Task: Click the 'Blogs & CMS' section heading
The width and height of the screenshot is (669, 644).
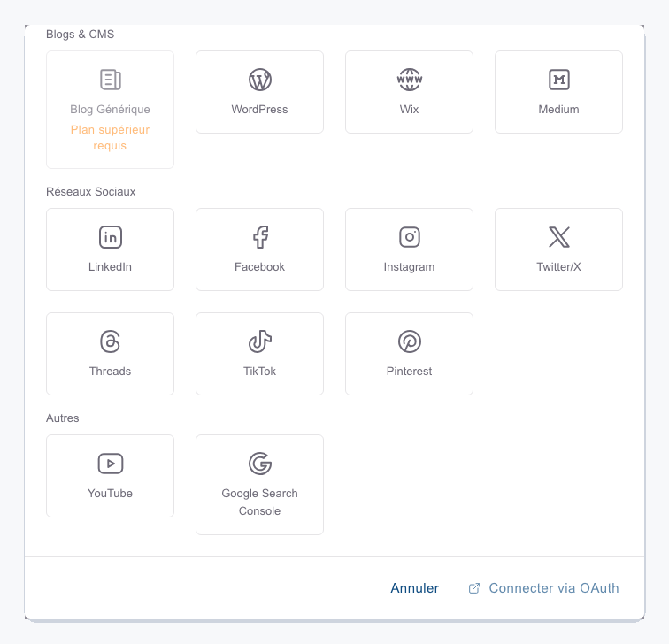Action: (81, 34)
